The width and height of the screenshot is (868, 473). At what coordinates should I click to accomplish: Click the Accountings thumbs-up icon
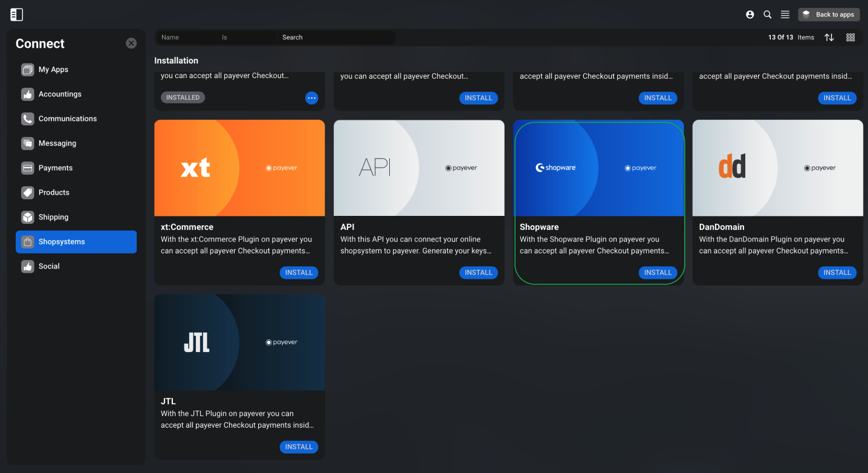(x=27, y=94)
